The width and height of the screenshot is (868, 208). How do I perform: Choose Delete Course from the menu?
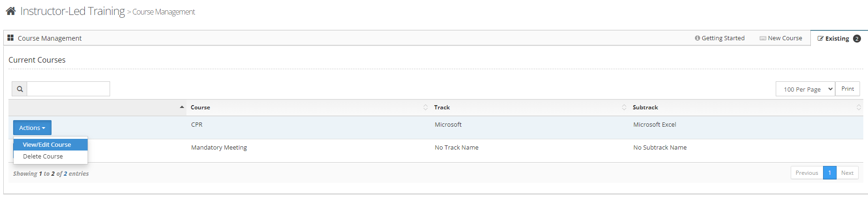coord(43,157)
